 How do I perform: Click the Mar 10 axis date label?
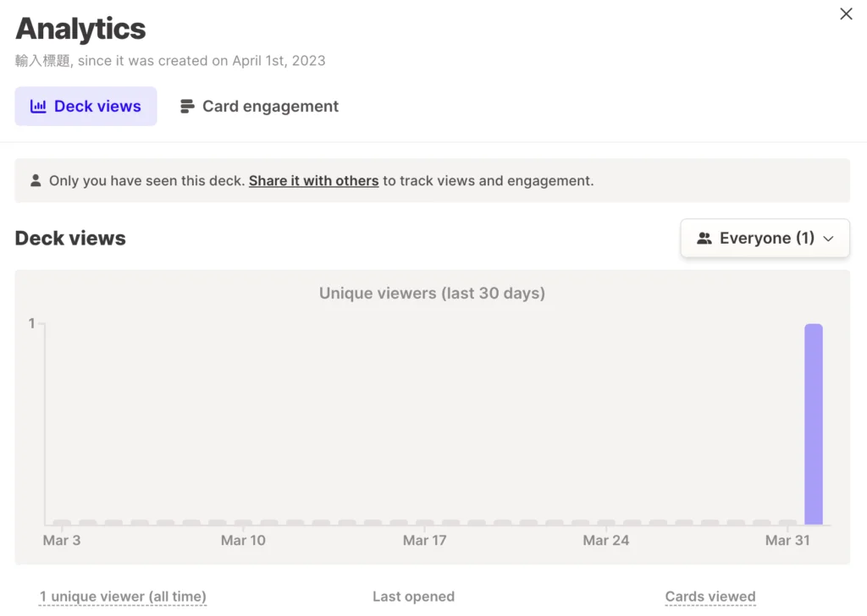(x=243, y=540)
